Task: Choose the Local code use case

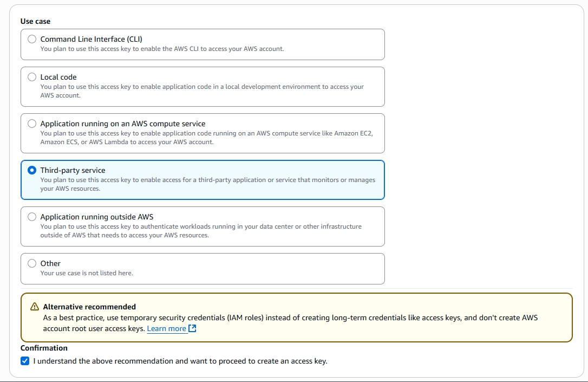Action: click(x=32, y=77)
